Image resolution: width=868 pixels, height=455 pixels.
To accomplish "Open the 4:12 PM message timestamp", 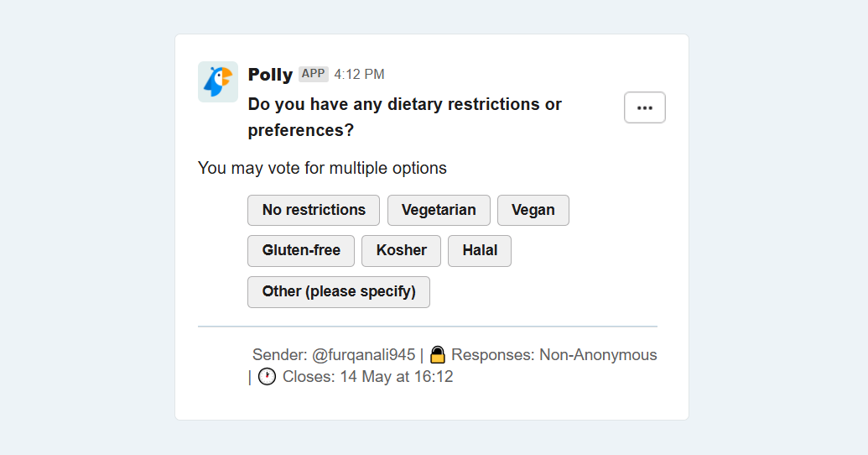I will click(x=359, y=74).
